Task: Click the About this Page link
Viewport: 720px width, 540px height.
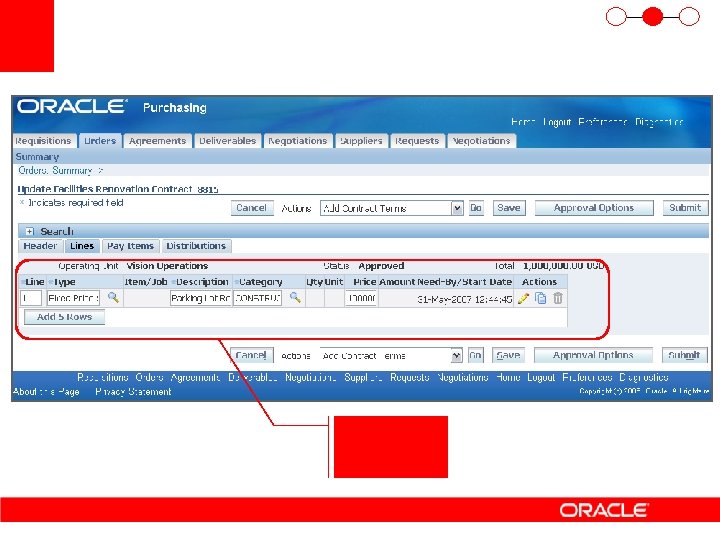Action: pos(46,392)
